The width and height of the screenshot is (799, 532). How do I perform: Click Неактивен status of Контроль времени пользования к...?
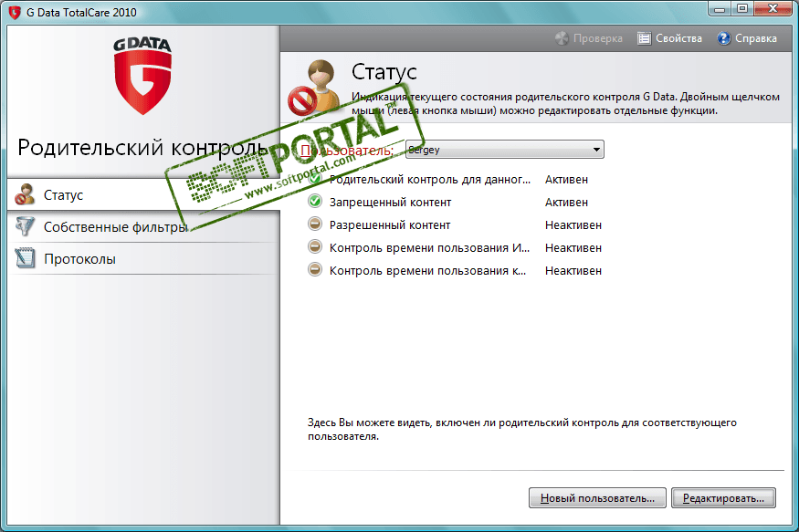[x=573, y=271]
